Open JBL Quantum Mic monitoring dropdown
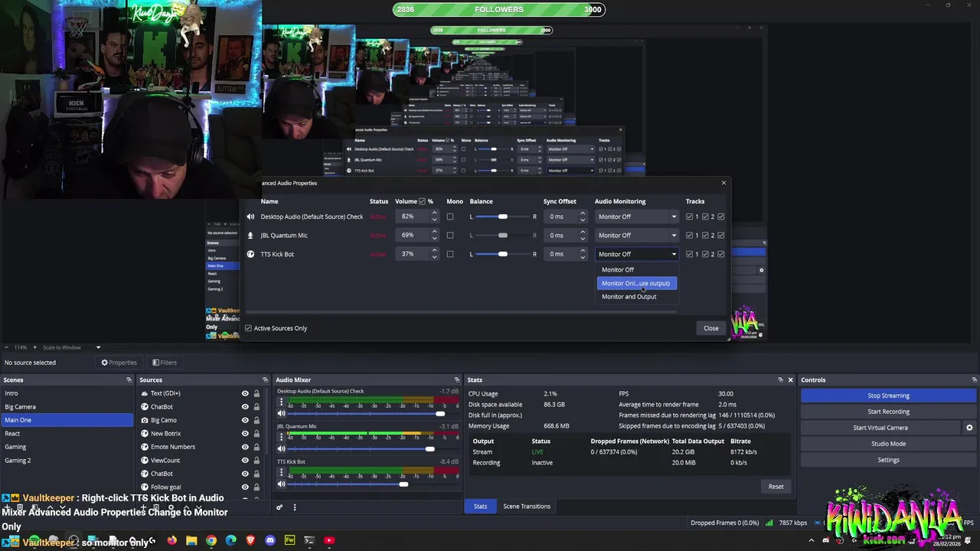 (x=637, y=235)
